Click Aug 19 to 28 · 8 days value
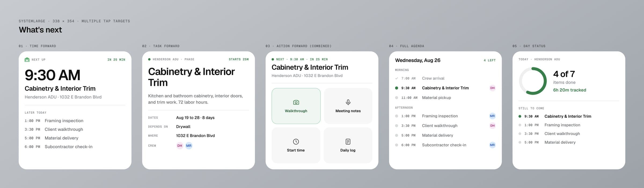This screenshot has width=644, height=188. pyautogui.click(x=195, y=117)
